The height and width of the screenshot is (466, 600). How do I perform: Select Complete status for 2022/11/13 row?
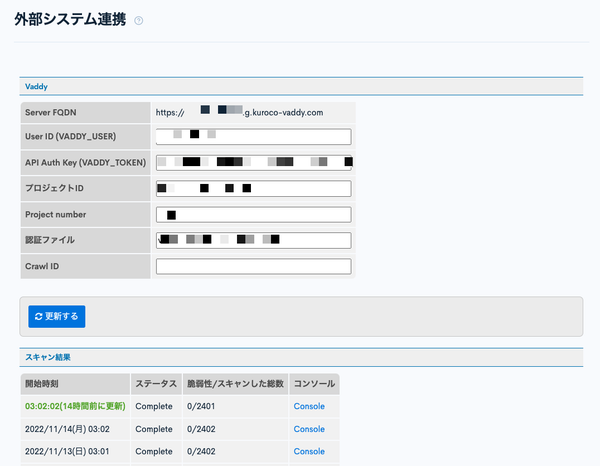(154, 451)
